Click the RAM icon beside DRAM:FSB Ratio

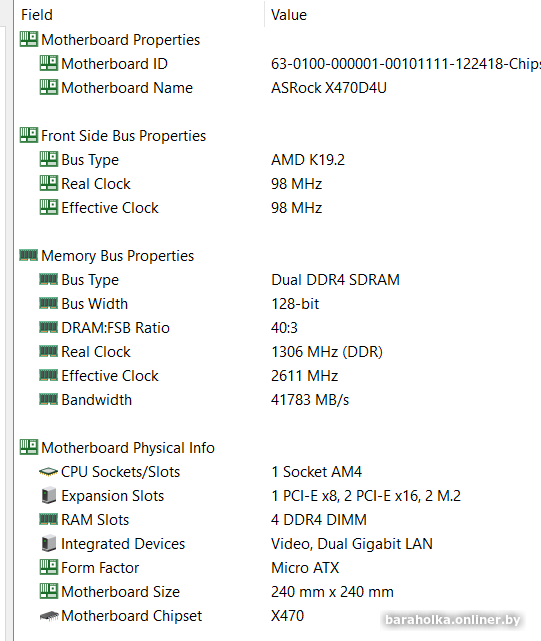click(49, 327)
